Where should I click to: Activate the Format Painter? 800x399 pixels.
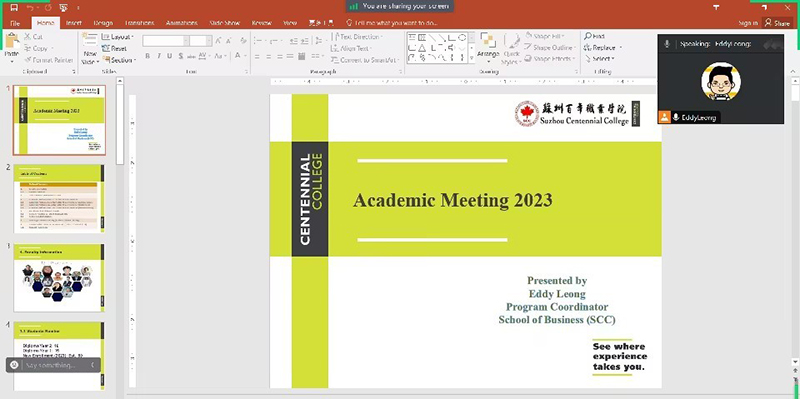[x=48, y=60]
